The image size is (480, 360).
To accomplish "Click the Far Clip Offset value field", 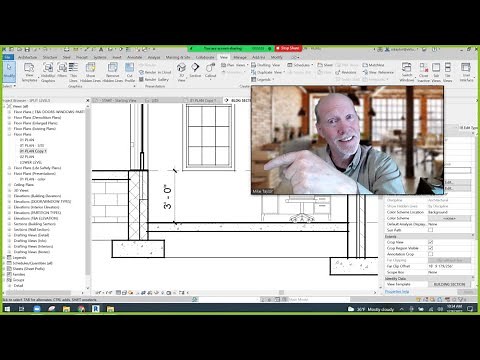I will click(x=449, y=266).
